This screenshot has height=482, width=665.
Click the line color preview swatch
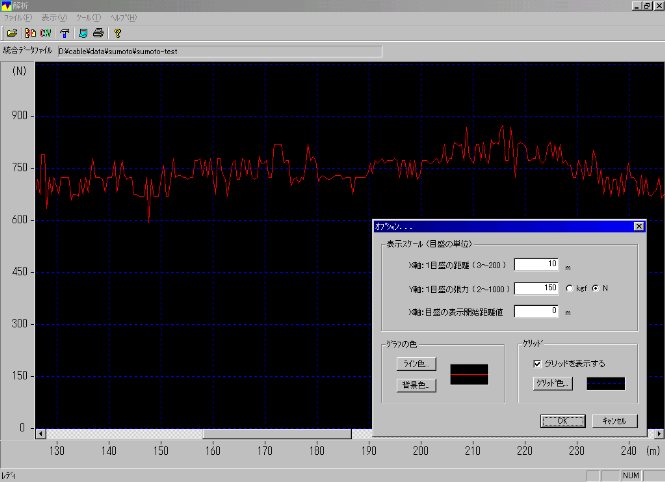(469, 374)
